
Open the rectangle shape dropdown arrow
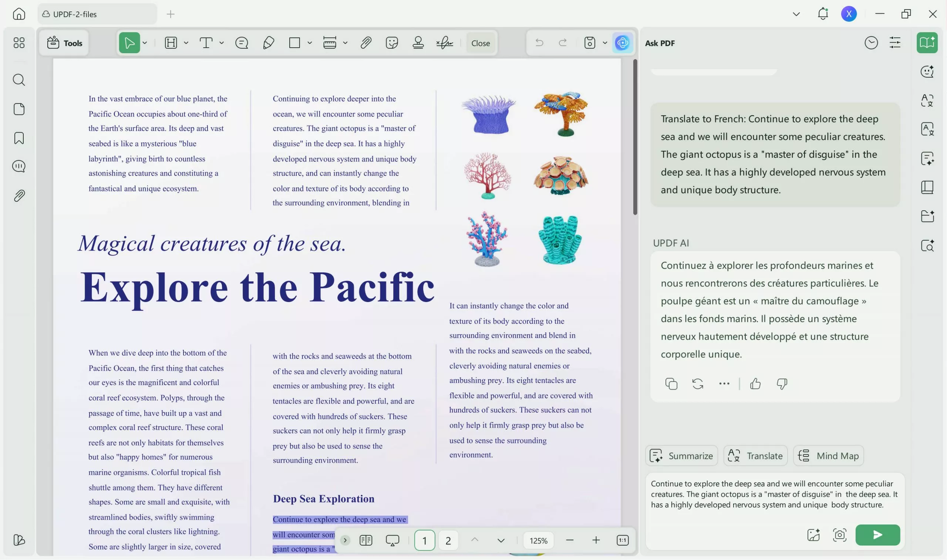tap(310, 43)
